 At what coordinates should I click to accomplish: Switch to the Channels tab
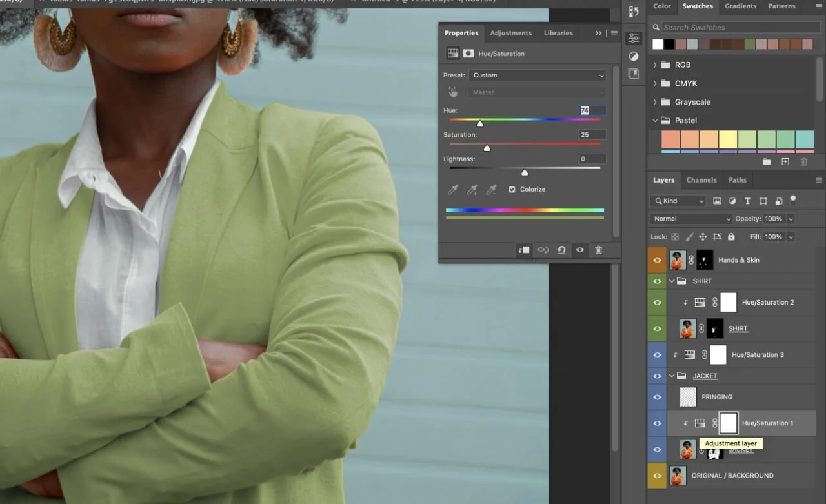click(x=701, y=180)
